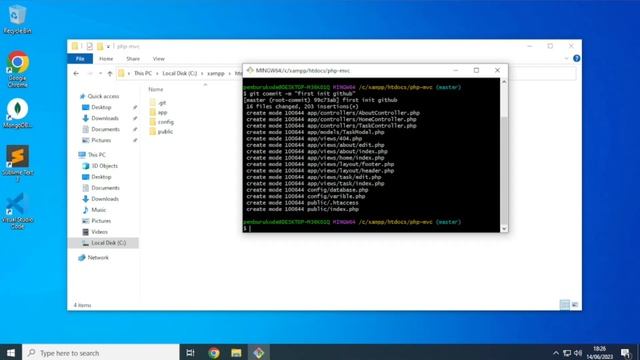The image size is (640, 360).
Task: Open the notification center icon
Action: pyautogui.click(x=625, y=353)
